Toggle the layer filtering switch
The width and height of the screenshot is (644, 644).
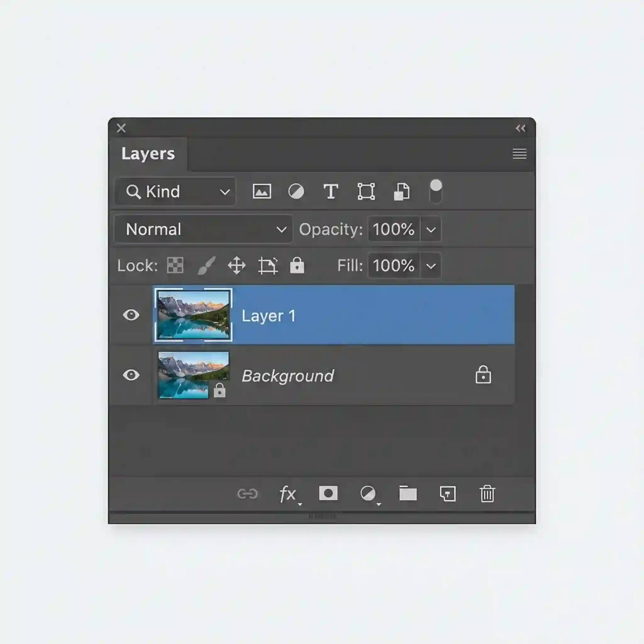click(436, 191)
